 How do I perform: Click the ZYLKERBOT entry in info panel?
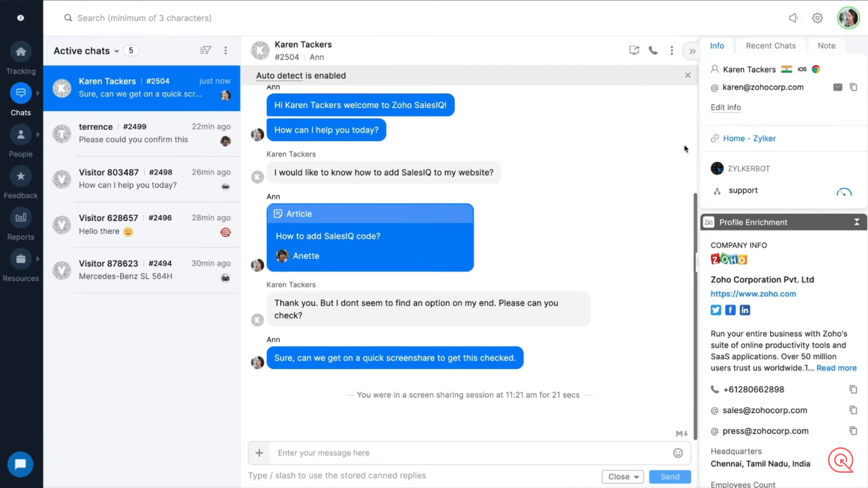point(740,168)
